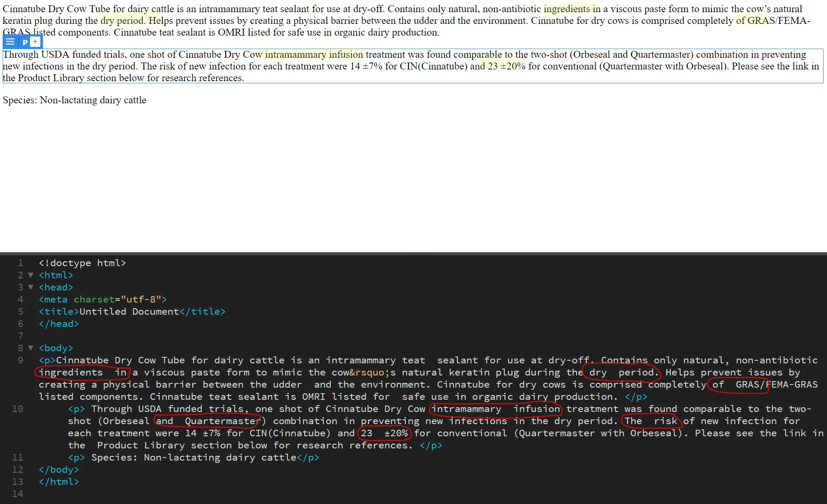Click the 'charset' attribute in the meta tag
This screenshot has height=504, width=827.
click(x=94, y=299)
